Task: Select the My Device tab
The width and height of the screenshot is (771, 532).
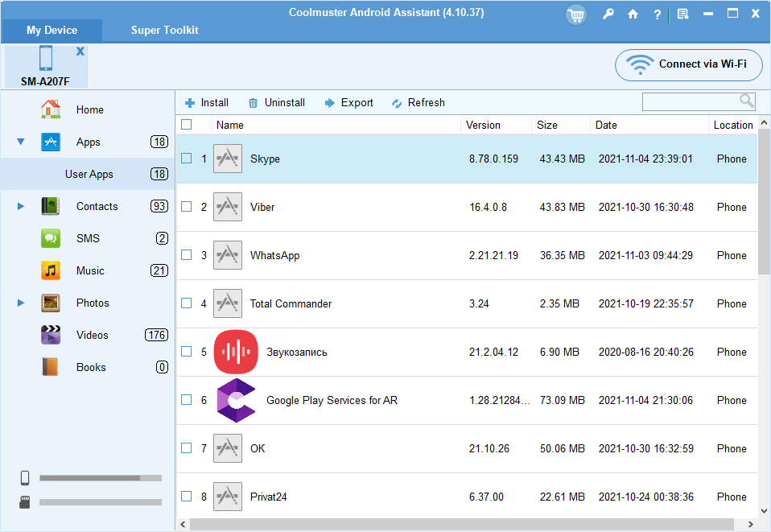Action: 52,31
